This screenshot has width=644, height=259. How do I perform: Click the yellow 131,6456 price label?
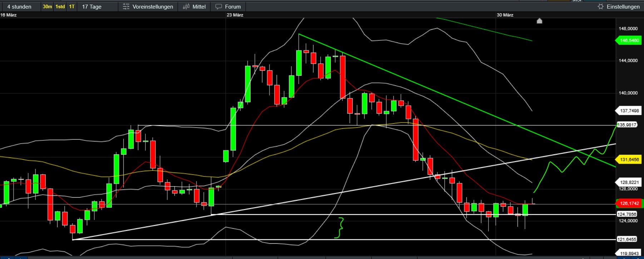coord(628,160)
